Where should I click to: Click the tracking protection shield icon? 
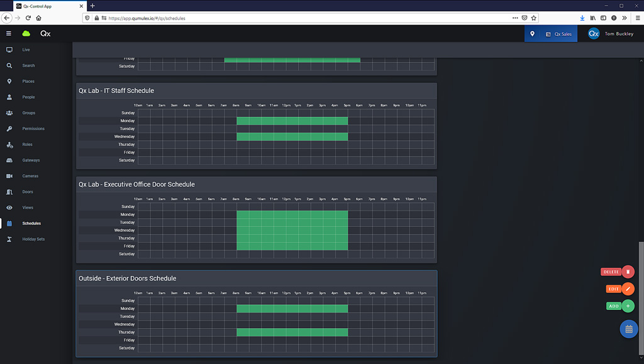(87, 18)
